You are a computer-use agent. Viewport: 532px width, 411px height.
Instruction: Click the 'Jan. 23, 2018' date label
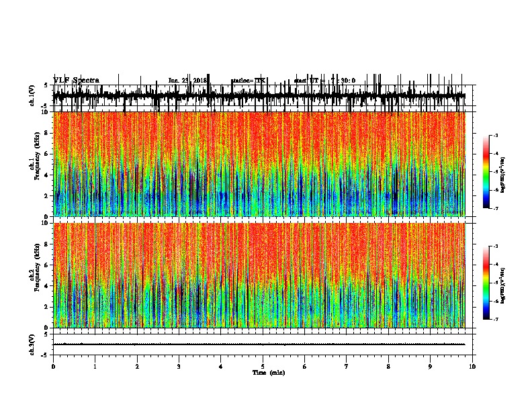pyautogui.click(x=187, y=81)
